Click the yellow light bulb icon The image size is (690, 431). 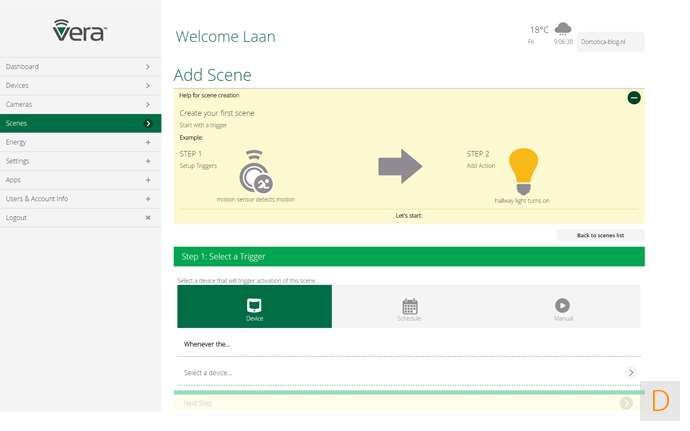(523, 170)
